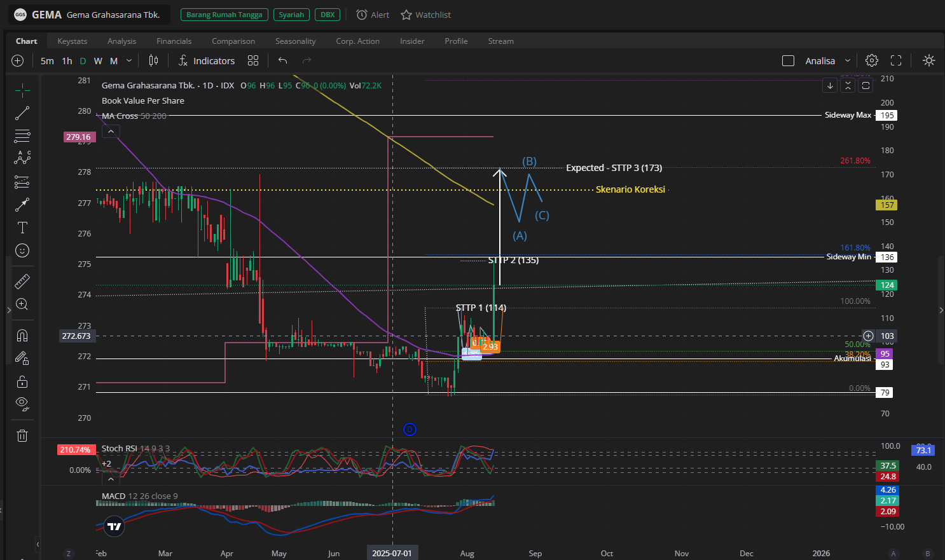Screen dimensions: 945x560
Task: Select the Text drawing tool
Action: tap(22, 228)
